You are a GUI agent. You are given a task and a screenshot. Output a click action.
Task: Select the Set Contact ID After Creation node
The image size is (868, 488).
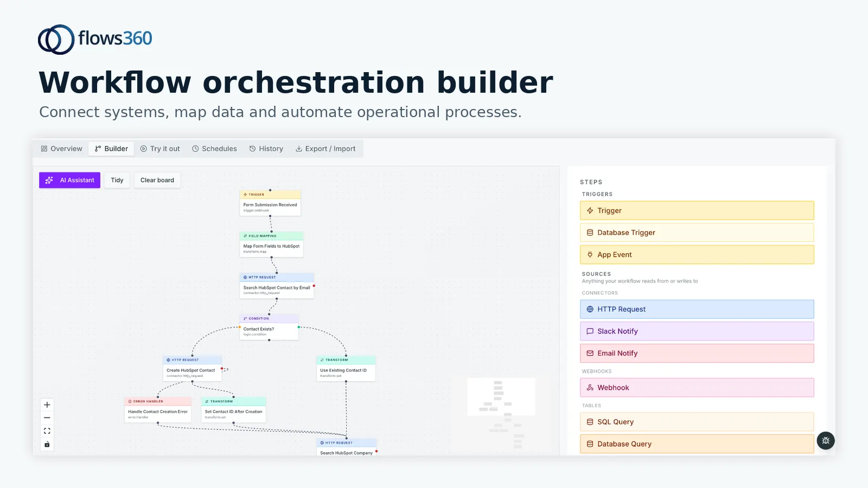pos(233,410)
